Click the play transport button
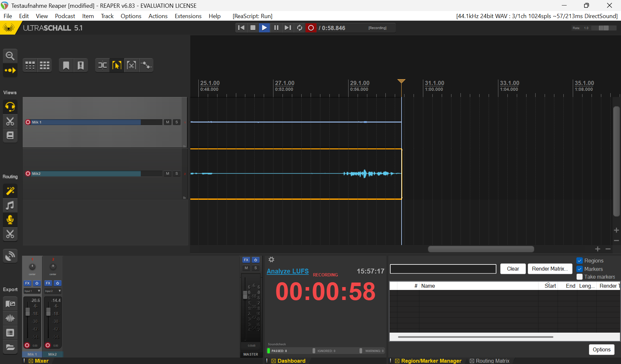Image resolution: width=621 pixels, height=364 pixels. click(x=264, y=28)
